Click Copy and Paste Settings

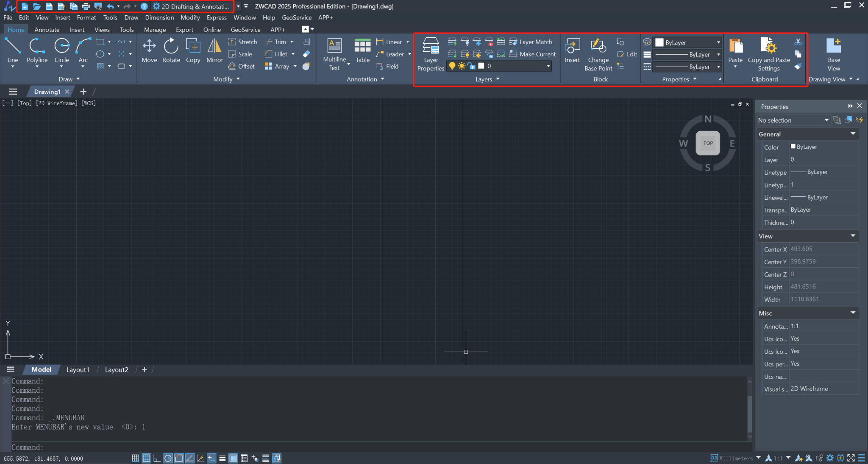[768, 53]
